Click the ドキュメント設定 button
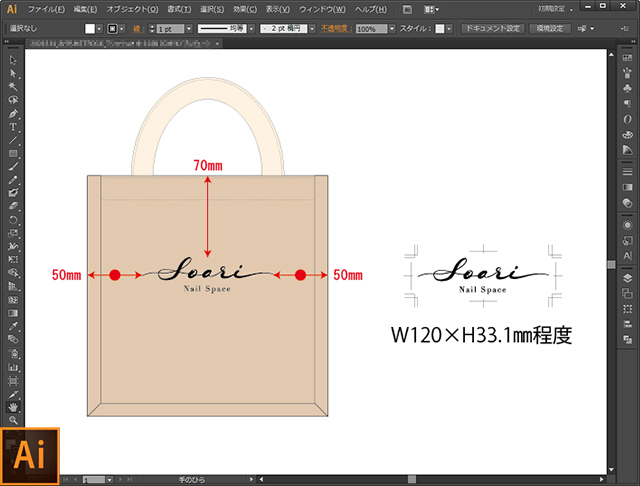Image resolution: width=640 pixels, height=486 pixels. pyautogui.click(x=493, y=29)
